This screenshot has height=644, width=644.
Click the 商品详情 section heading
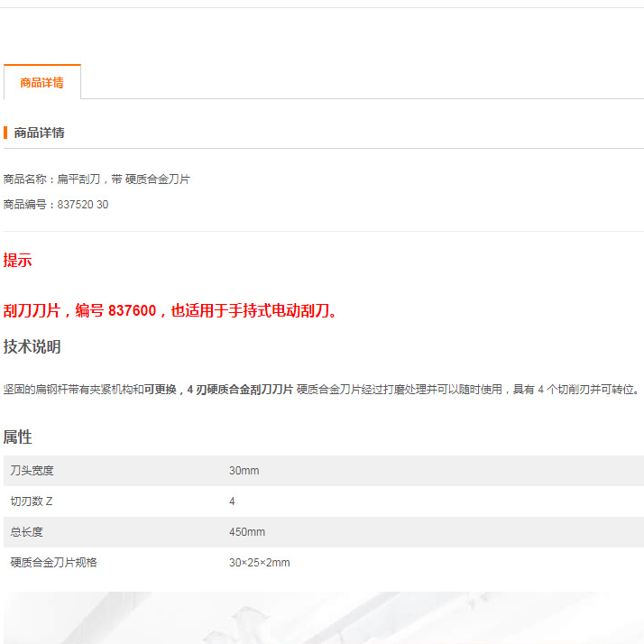point(39,133)
